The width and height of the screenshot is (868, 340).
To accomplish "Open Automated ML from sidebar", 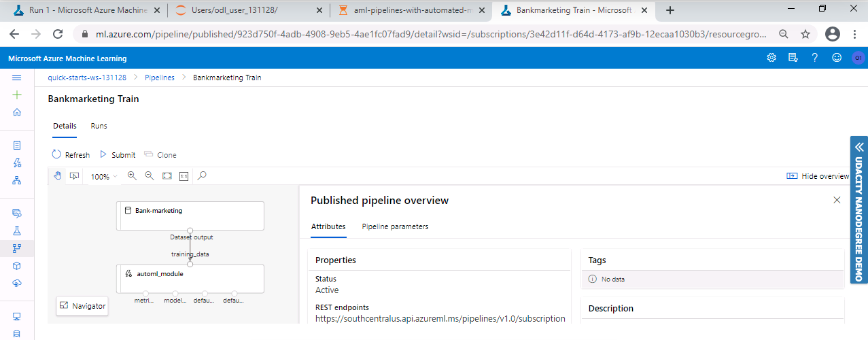I will point(17,163).
